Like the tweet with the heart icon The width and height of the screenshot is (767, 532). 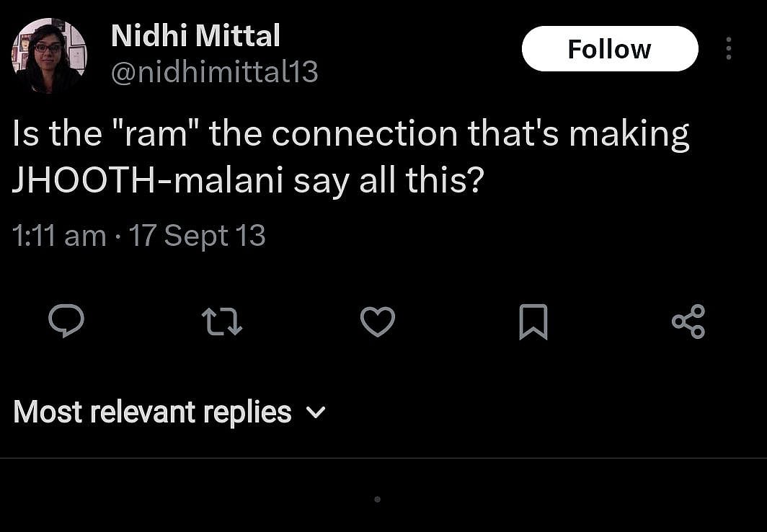(378, 322)
